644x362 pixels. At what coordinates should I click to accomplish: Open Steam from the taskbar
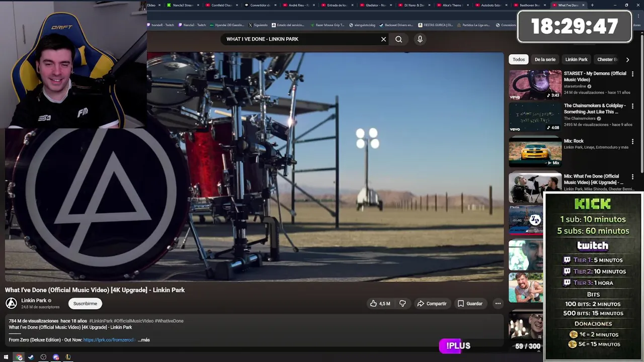coord(31,357)
